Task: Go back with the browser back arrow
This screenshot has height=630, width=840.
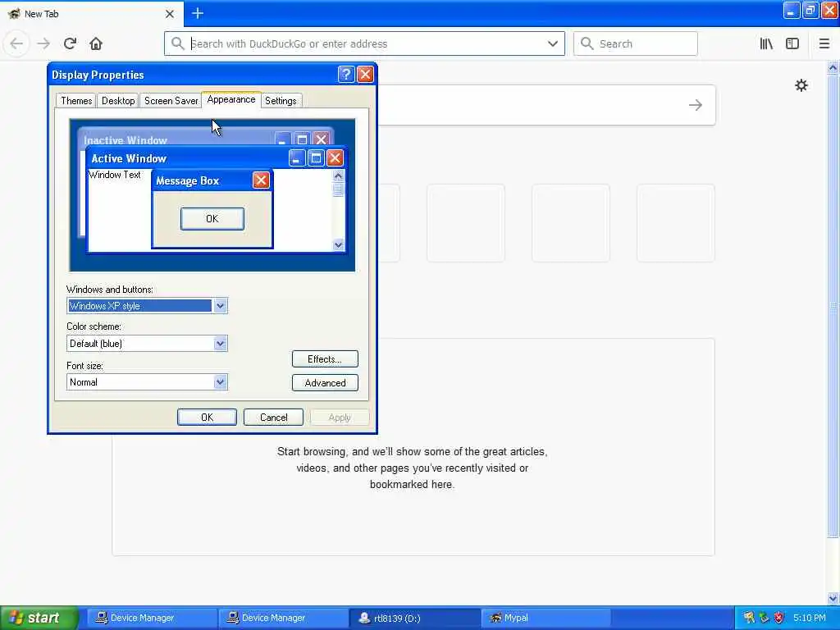Action: tap(16, 43)
